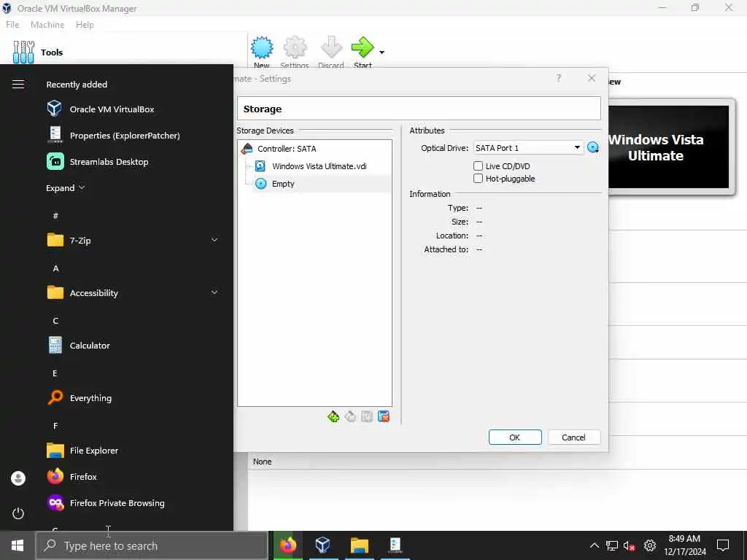Click the Start menu hamburger icon
747x560 pixels.
pos(18,85)
